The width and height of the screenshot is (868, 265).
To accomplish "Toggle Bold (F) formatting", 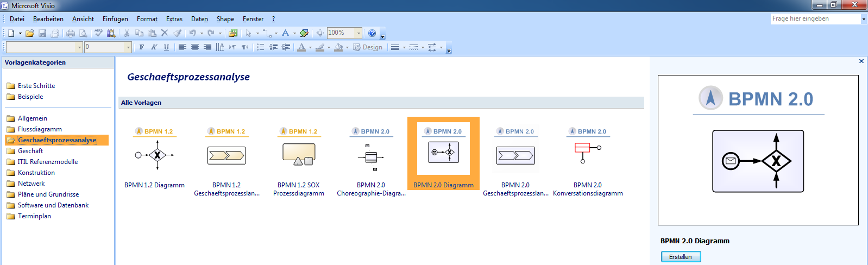I will click(142, 47).
